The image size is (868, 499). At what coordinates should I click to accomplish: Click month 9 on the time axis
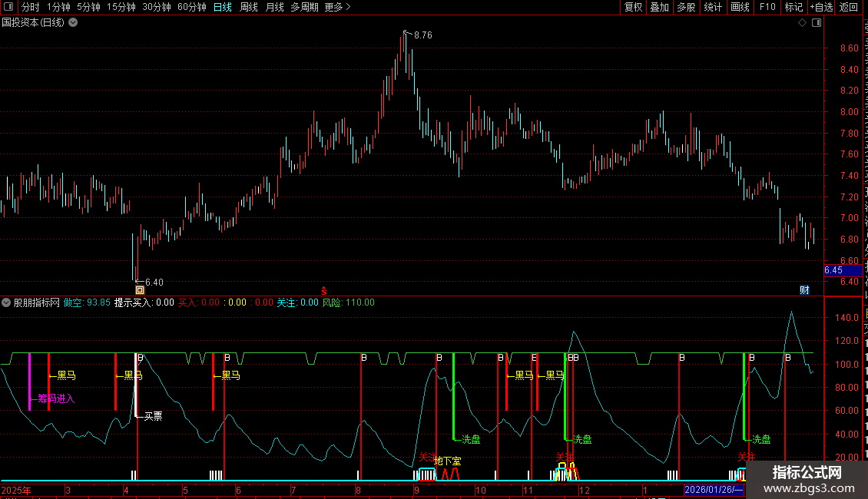(416, 490)
